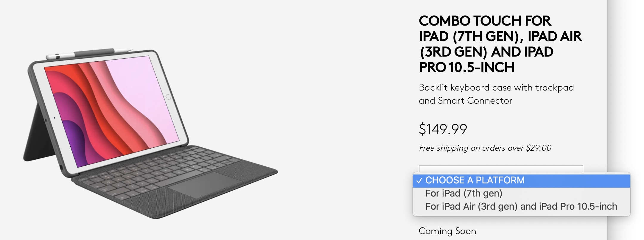Click the Combo Touch product title heading
Image resolution: width=644 pixels, height=240 pixels.
(500, 44)
